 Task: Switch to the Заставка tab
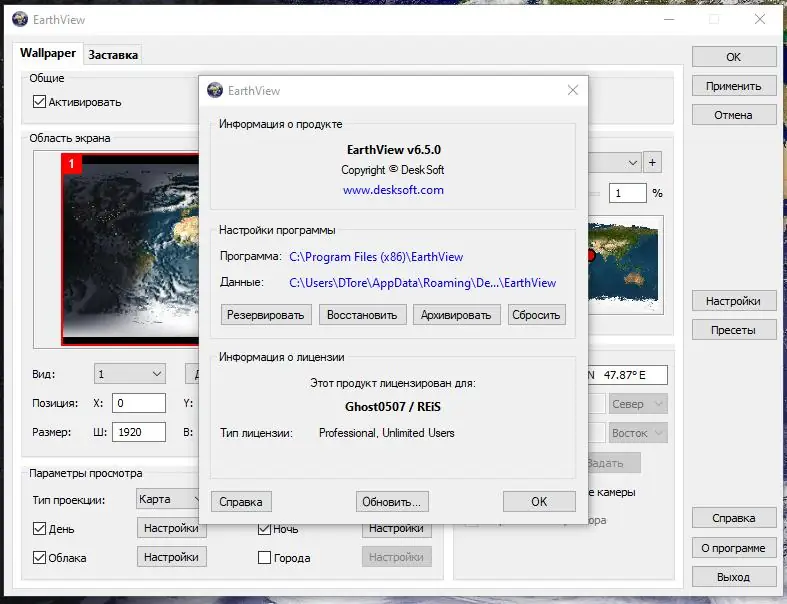coord(113,55)
